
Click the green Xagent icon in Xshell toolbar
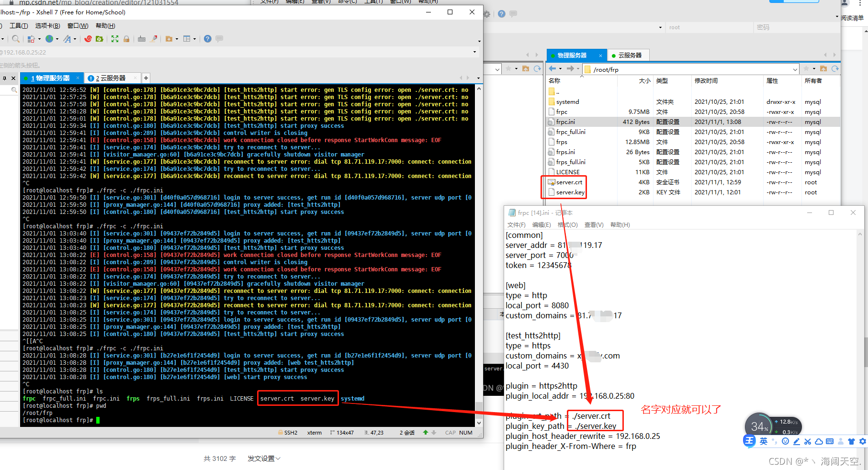pyautogui.click(x=100, y=39)
